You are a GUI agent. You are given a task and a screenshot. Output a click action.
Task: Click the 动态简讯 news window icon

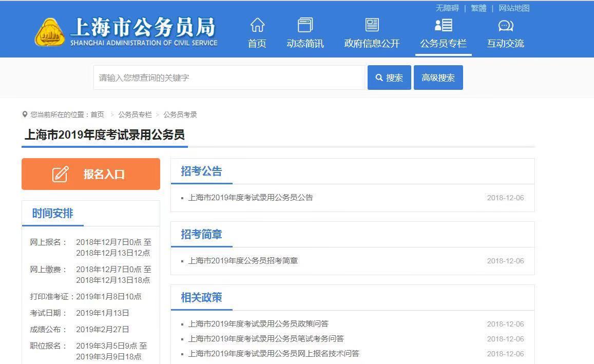tap(305, 25)
